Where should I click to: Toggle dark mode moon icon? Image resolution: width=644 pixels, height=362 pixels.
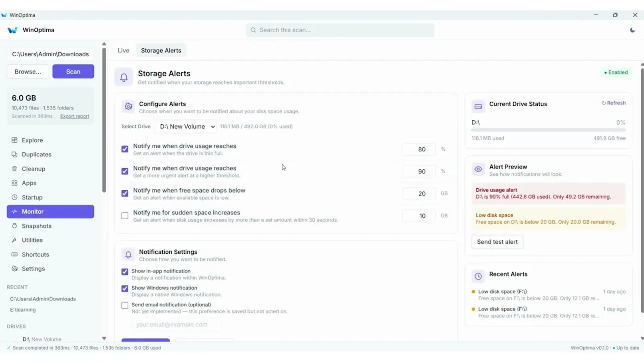(x=632, y=30)
